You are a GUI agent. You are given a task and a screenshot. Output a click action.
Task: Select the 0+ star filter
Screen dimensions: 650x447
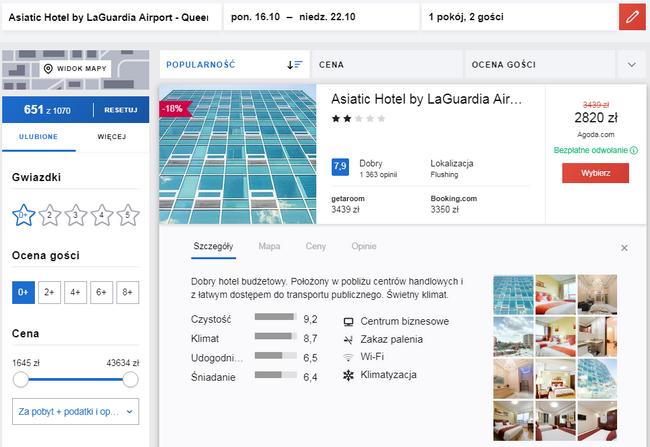pyautogui.click(x=22, y=214)
